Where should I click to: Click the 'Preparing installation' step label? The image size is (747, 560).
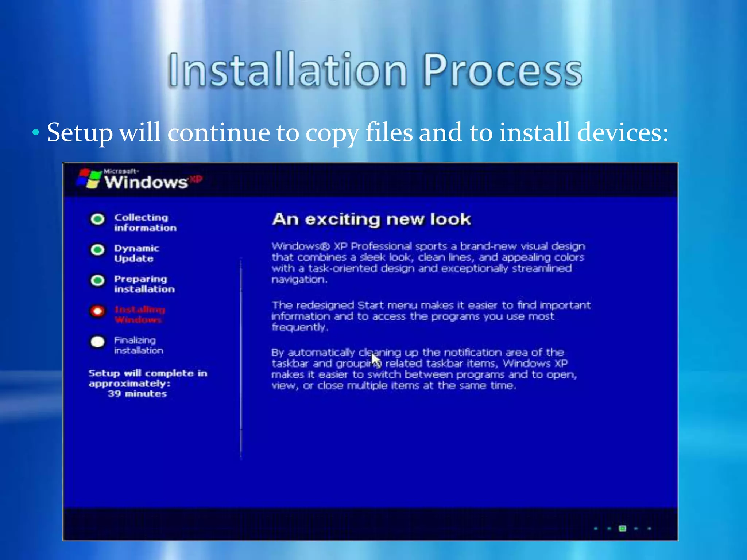(x=144, y=284)
